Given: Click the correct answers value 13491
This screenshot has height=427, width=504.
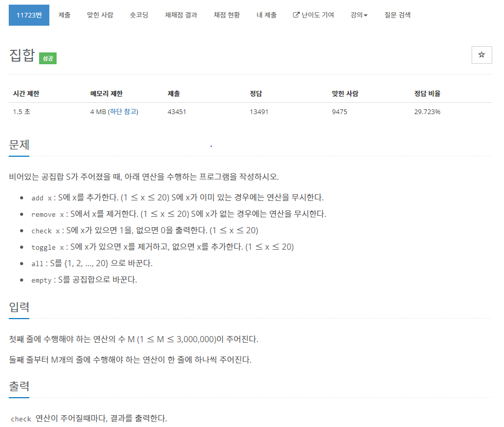Looking at the screenshot, I should click(x=259, y=112).
